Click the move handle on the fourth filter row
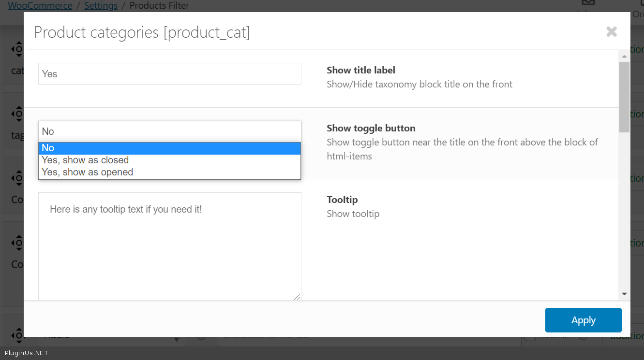644x360 pixels. [17, 243]
